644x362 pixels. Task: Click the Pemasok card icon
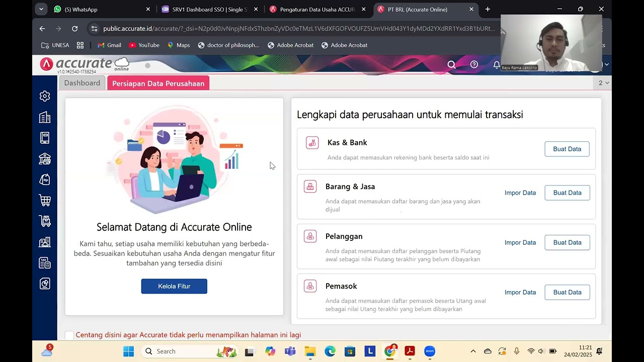(310, 286)
